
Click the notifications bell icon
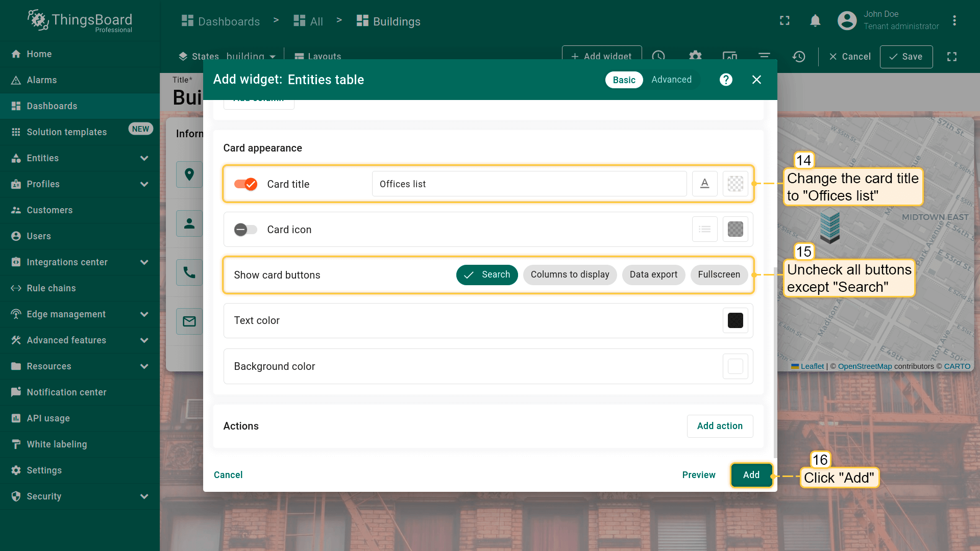(815, 21)
